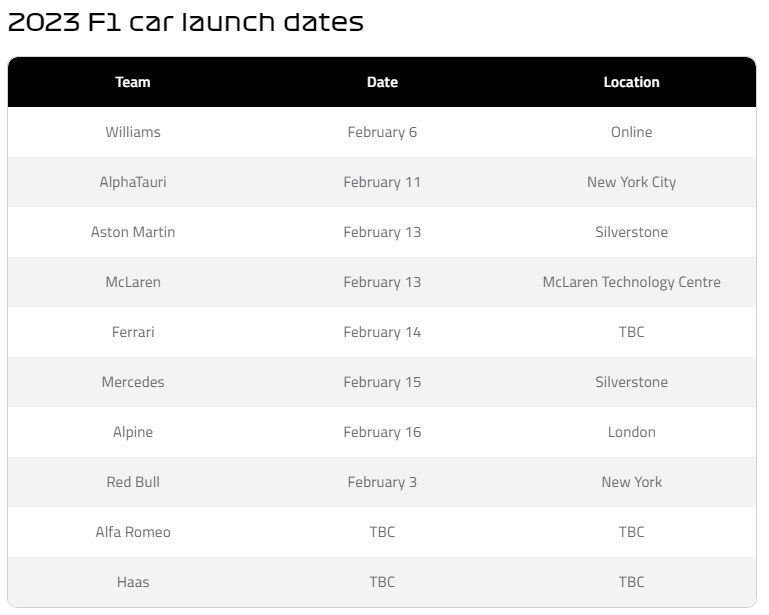This screenshot has width=769, height=615.
Task: Click McLaren Technology Centre location
Action: [631, 282]
